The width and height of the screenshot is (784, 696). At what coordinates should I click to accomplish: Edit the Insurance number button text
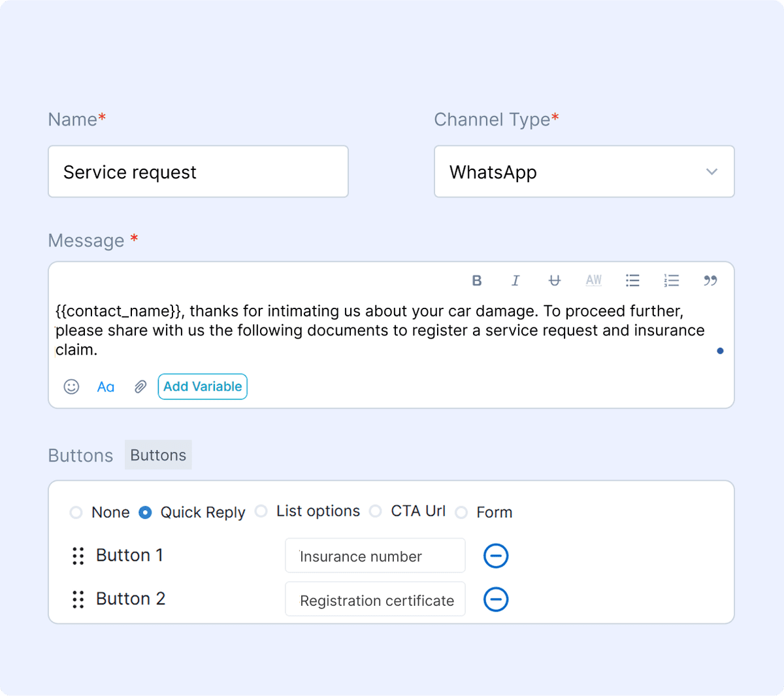coord(375,556)
